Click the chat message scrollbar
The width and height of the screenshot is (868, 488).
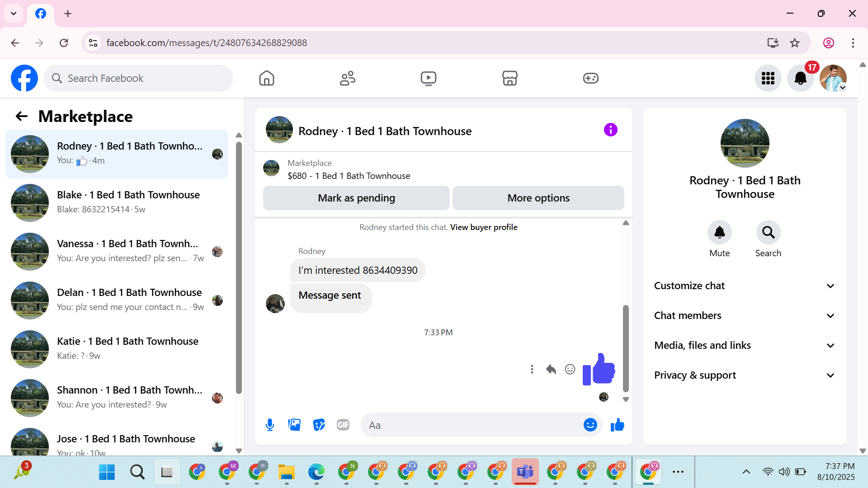click(626, 348)
